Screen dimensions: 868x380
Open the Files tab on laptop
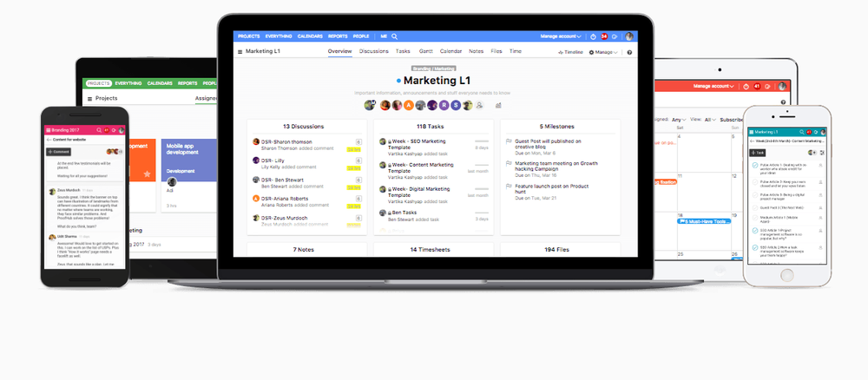[x=496, y=51]
